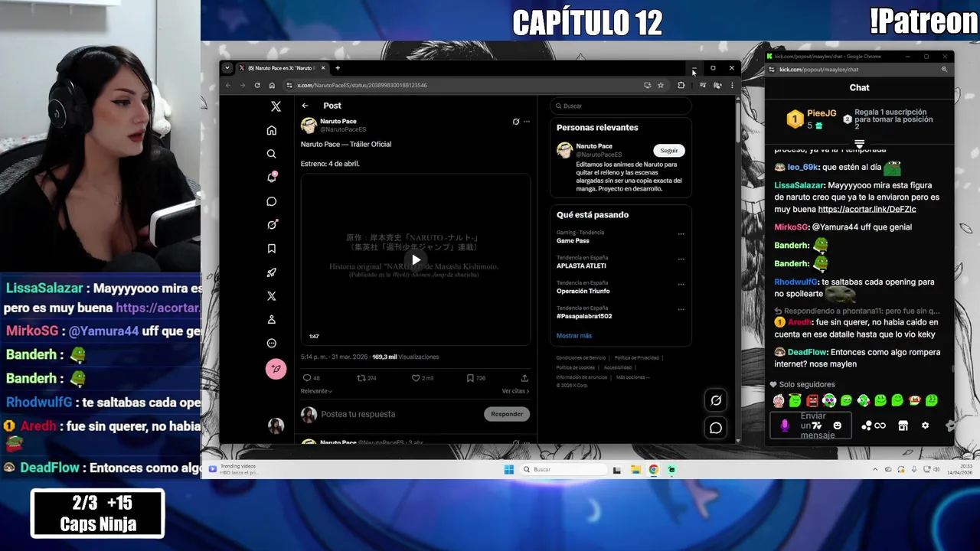Viewport: 980px width, 551px height.
Task: Open Ver citas link
Action: pos(515,391)
